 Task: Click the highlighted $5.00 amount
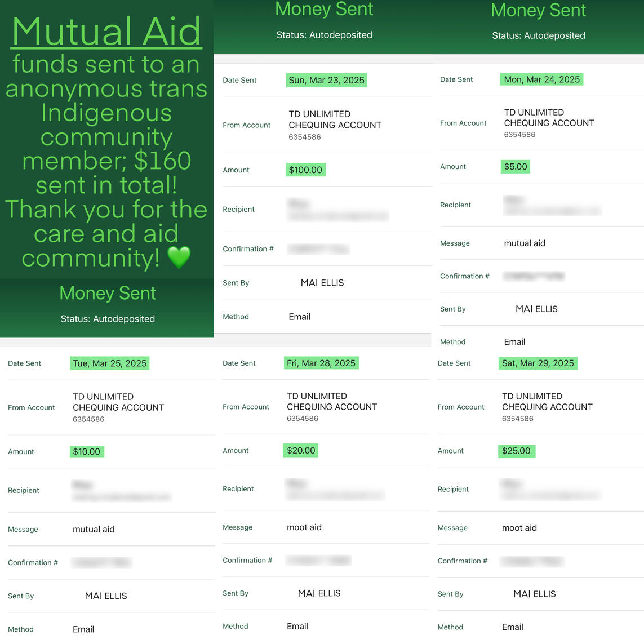tap(516, 166)
